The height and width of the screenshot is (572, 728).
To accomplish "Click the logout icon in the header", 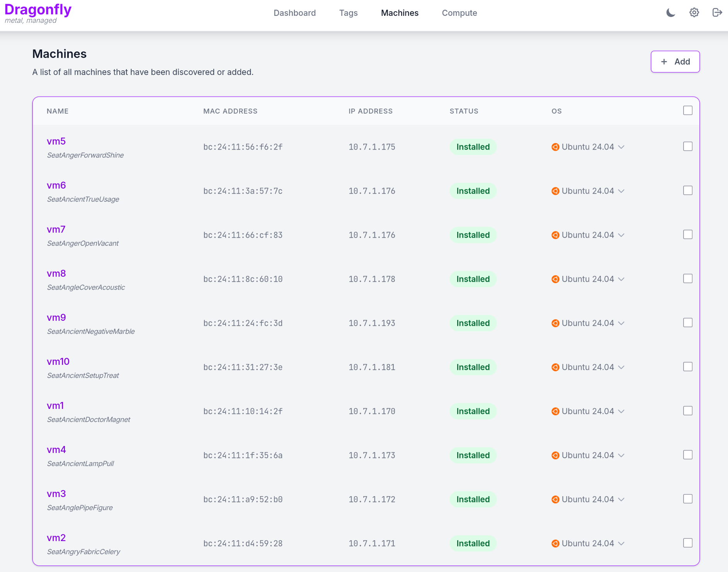I will click(x=717, y=12).
